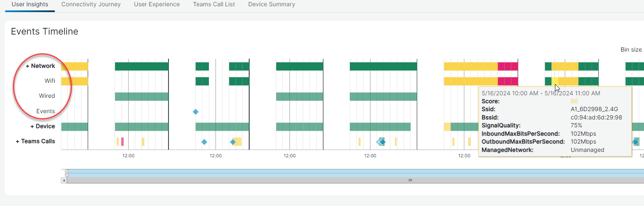
Task: Open the User Experience tab
Action: [x=157, y=5]
